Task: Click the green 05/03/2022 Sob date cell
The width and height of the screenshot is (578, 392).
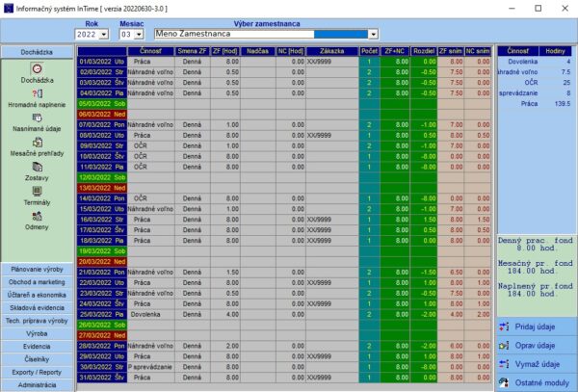Action: (x=101, y=102)
